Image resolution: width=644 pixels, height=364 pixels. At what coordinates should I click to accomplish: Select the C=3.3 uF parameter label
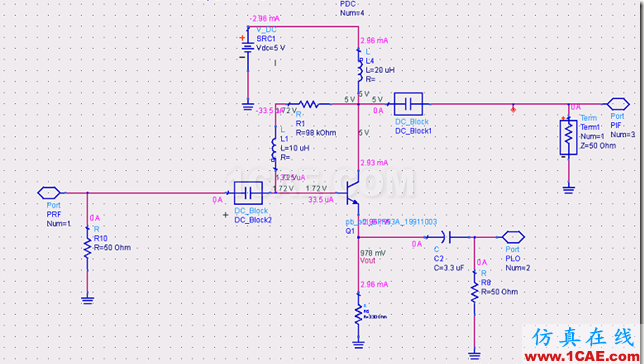point(449,268)
